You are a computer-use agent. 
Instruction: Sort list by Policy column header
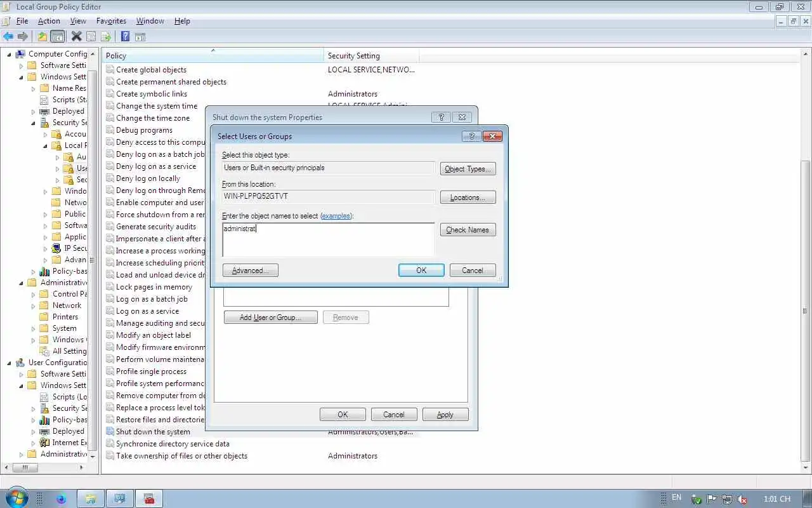click(x=213, y=56)
